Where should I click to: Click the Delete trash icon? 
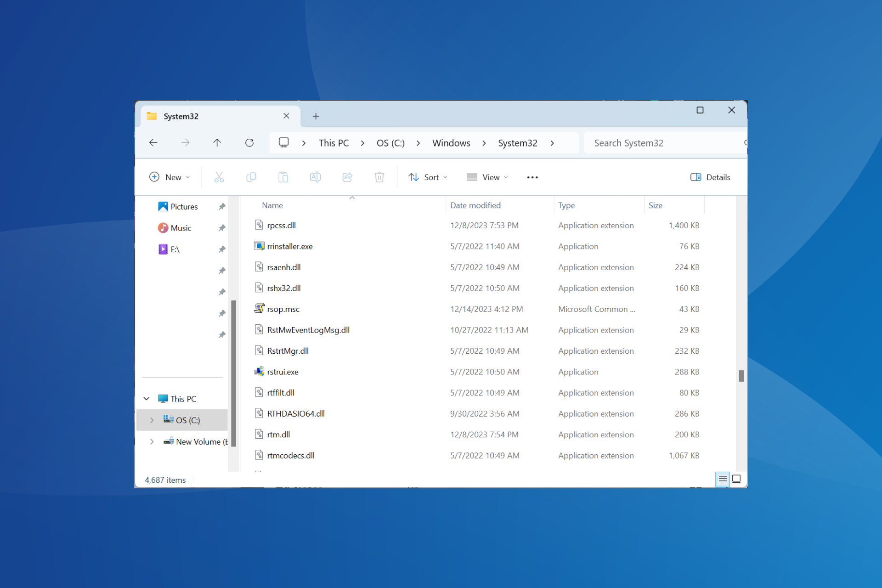coord(379,177)
